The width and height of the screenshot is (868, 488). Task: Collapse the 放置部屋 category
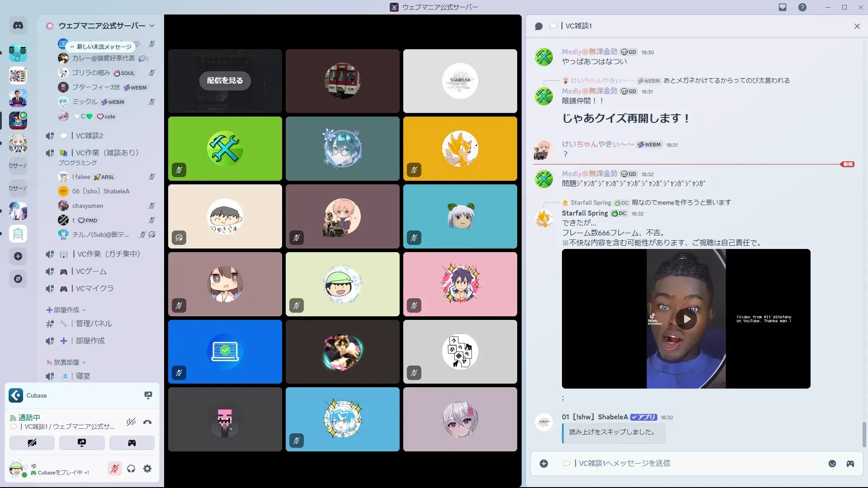pyautogui.click(x=66, y=362)
